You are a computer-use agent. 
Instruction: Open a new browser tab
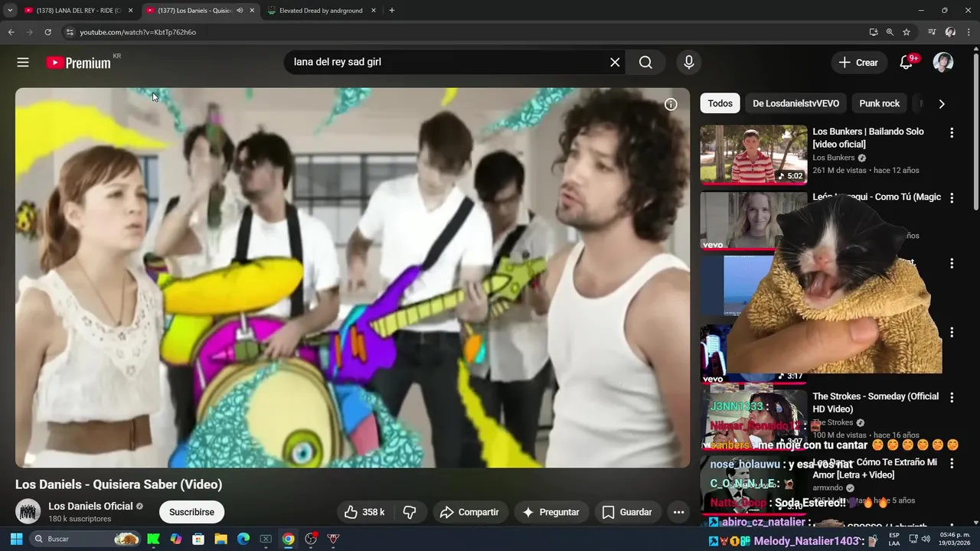[392, 11]
